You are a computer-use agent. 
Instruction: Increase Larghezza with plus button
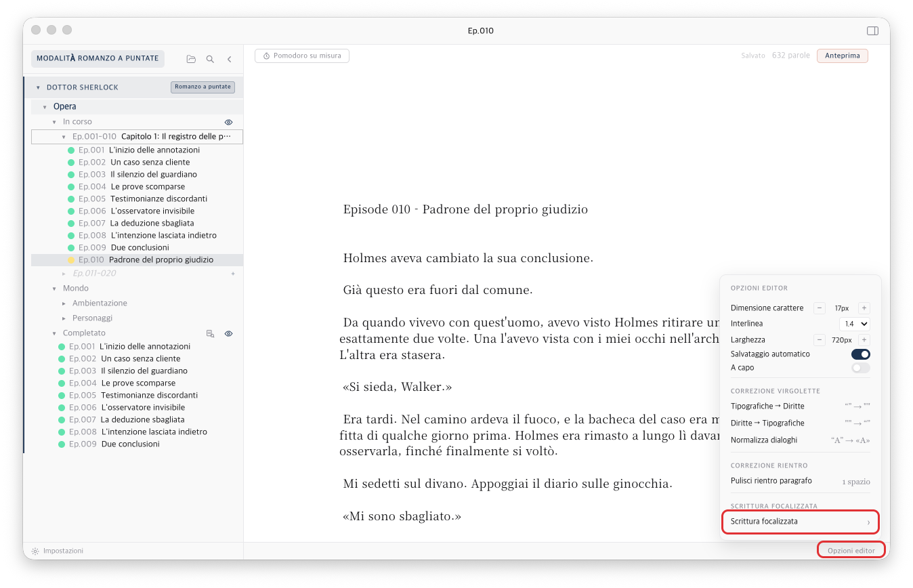coord(864,340)
